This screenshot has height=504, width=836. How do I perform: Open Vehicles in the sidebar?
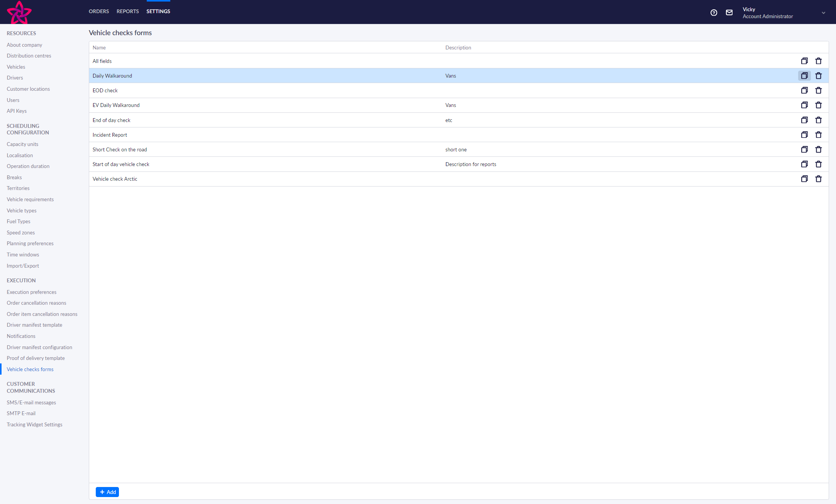pyautogui.click(x=16, y=67)
